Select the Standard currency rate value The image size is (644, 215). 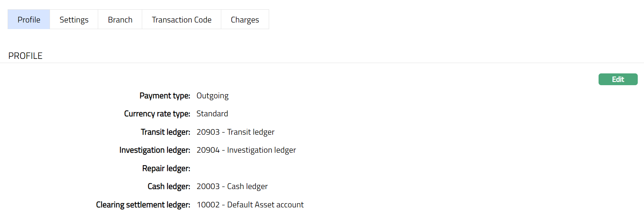pyautogui.click(x=212, y=114)
